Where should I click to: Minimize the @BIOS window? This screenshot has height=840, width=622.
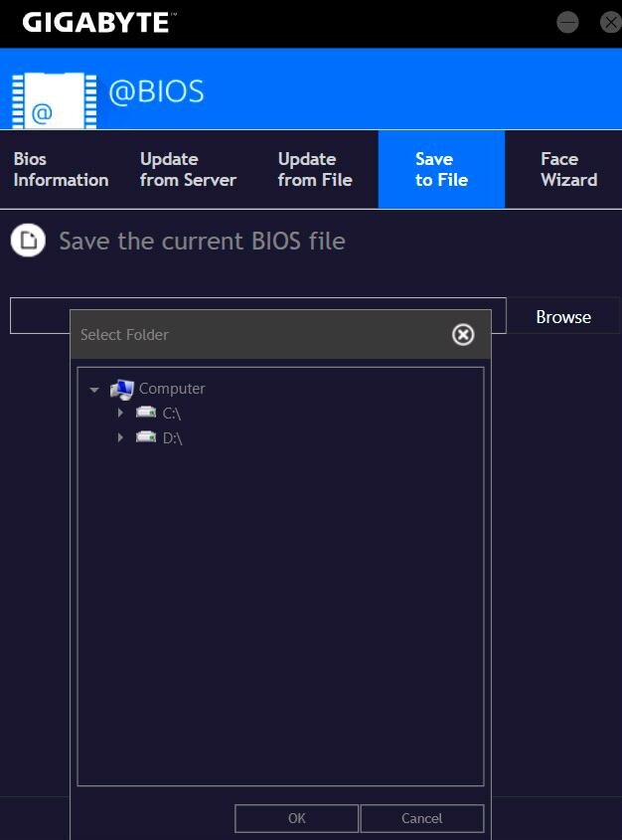tap(567, 23)
